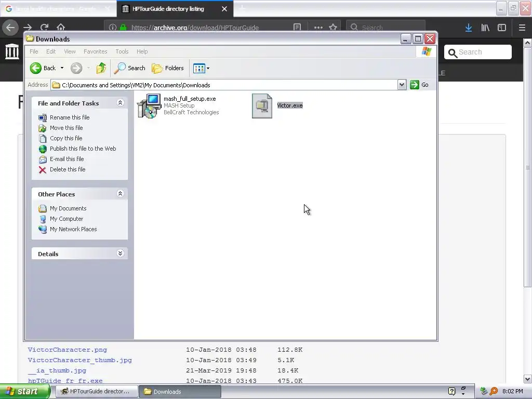Click E-mail this file
Viewport: 532px width, 399px height.
coord(66,159)
